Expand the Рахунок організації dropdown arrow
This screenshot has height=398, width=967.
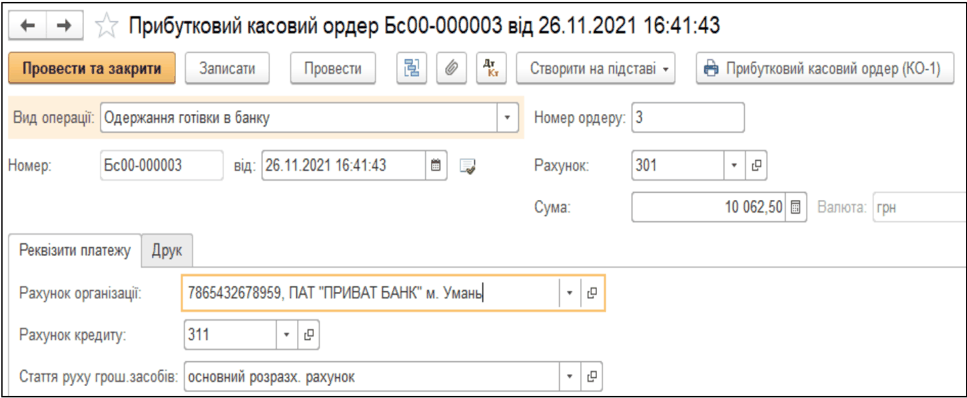[x=570, y=292]
